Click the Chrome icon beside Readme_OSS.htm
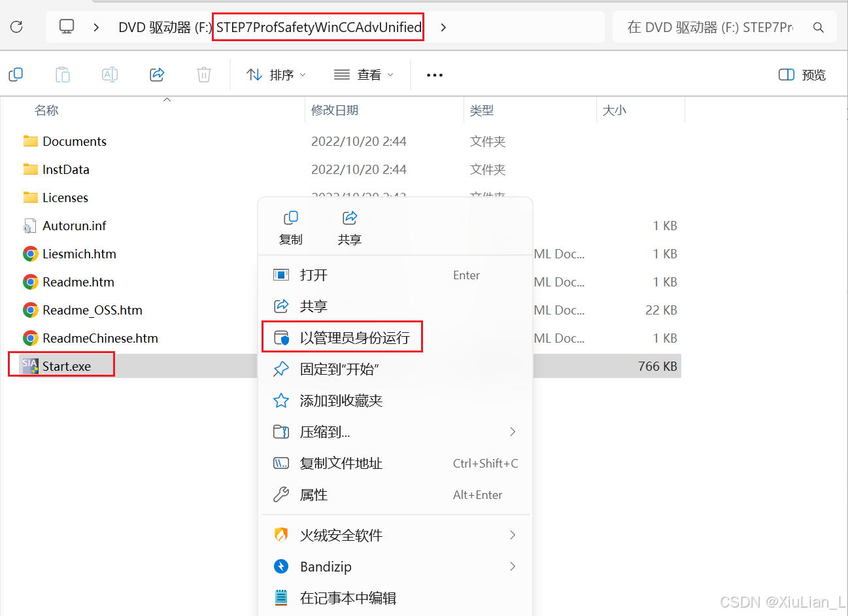Image resolution: width=848 pixels, height=616 pixels. pos(30,310)
